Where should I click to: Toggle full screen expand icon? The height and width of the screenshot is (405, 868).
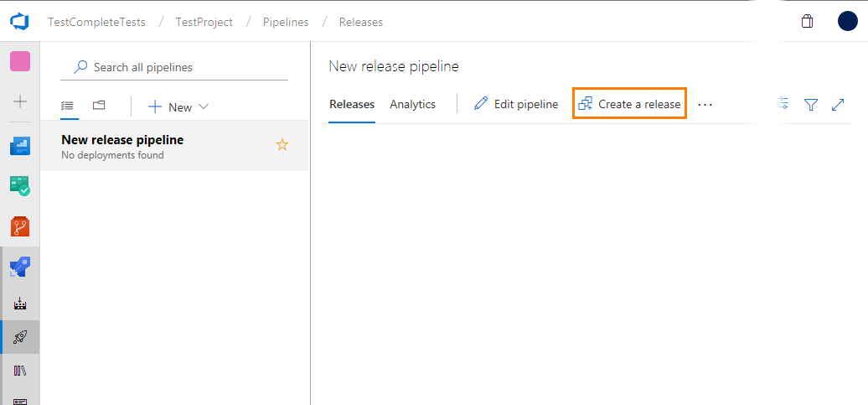point(838,104)
